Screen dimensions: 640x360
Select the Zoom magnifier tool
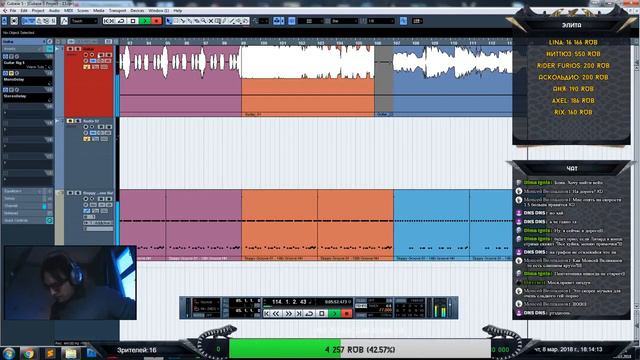pyautogui.click(x=204, y=21)
